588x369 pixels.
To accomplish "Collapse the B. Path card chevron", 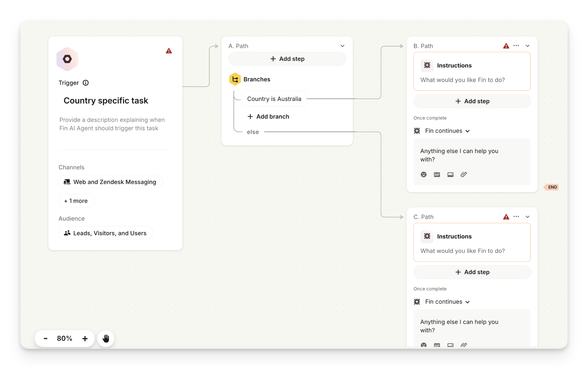I will 527,46.
